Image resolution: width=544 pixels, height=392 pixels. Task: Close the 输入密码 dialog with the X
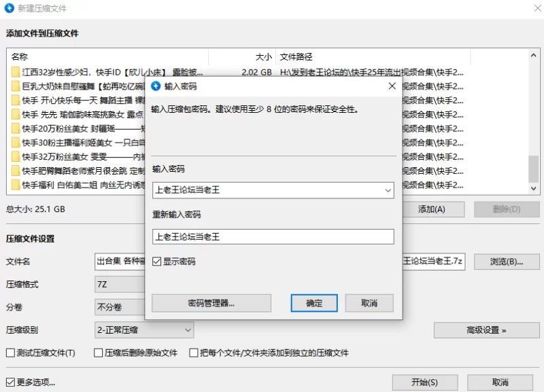(x=392, y=86)
